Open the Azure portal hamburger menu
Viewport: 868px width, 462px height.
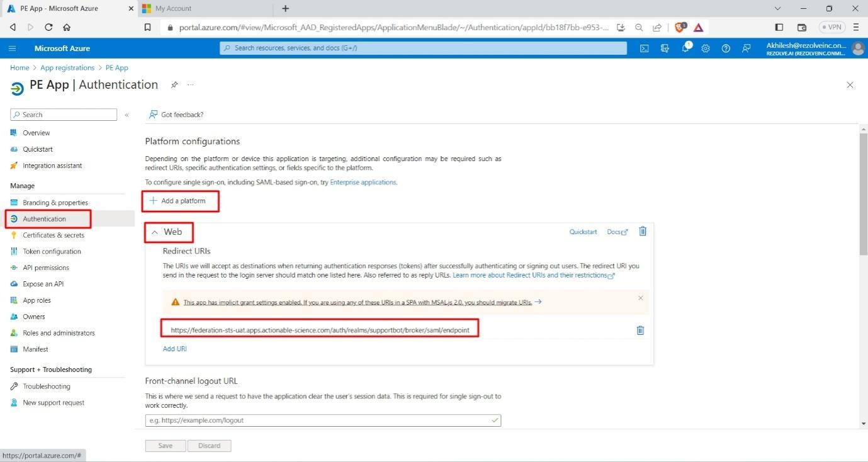(x=13, y=48)
